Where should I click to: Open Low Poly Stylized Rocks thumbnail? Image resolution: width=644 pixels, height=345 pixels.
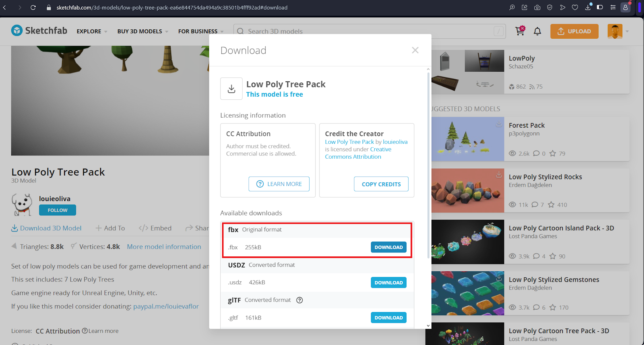468,190
